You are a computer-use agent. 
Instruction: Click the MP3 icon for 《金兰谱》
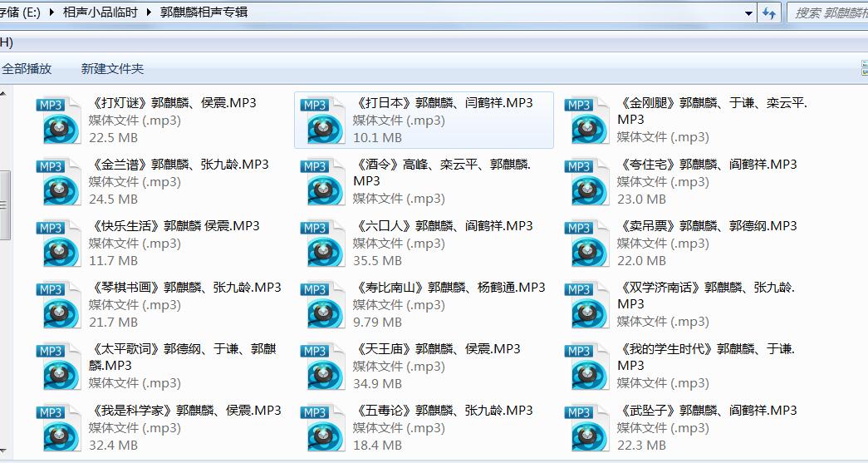click(59, 182)
